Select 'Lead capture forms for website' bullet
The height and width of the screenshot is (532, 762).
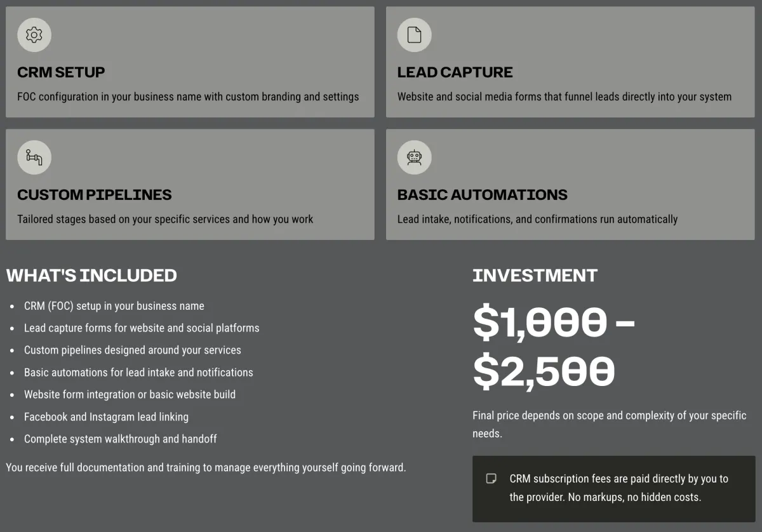point(142,328)
